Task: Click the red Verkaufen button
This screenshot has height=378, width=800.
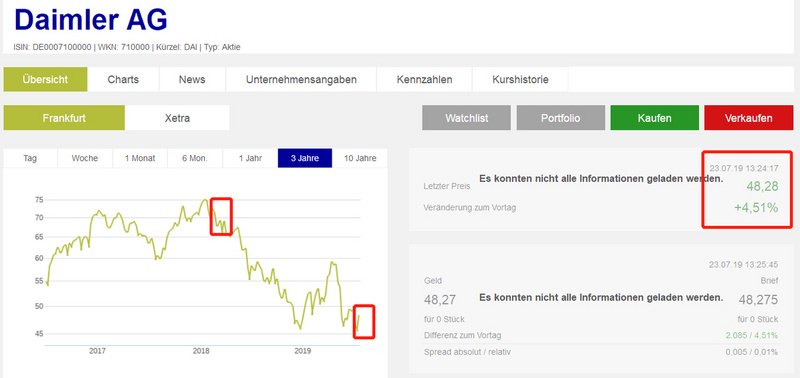Action: 748,118
